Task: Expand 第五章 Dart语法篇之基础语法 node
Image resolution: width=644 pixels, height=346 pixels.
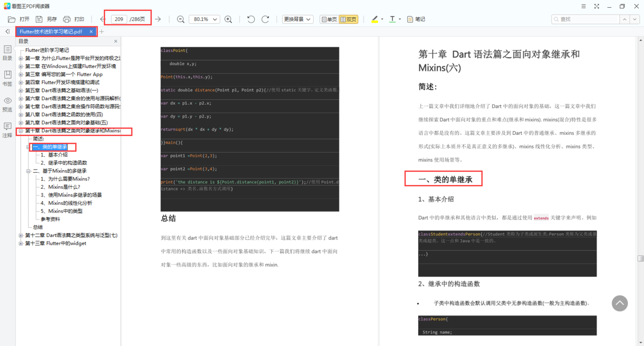Action: click(21, 91)
